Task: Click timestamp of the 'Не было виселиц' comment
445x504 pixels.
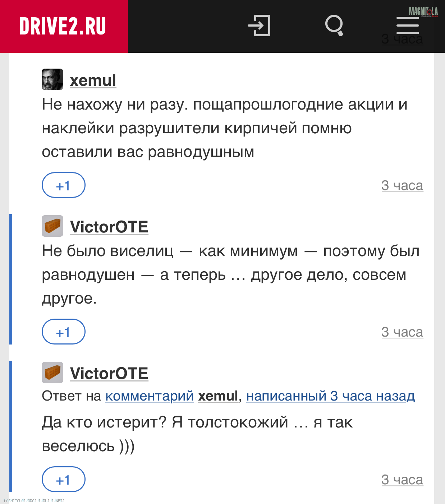Action: pyautogui.click(x=402, y=332)
